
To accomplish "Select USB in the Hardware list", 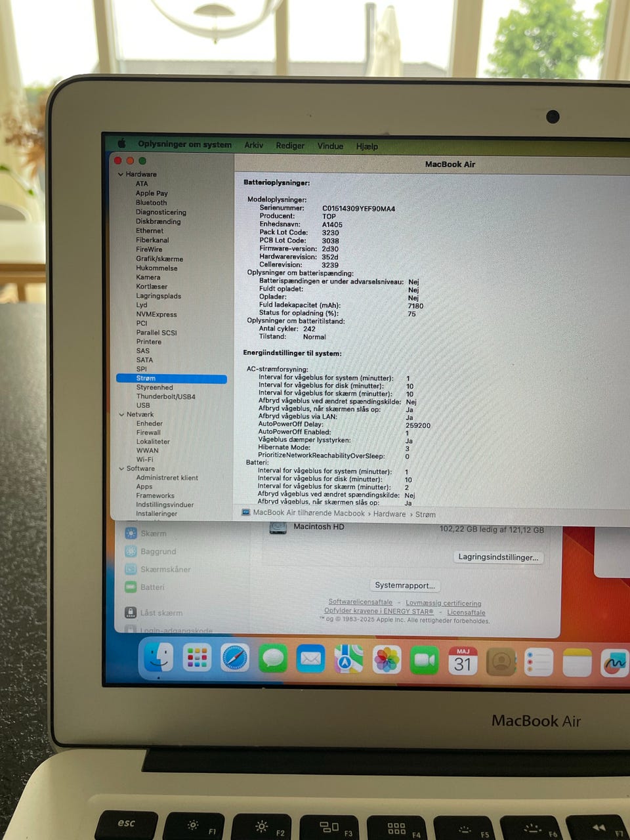I will (143, 406).
